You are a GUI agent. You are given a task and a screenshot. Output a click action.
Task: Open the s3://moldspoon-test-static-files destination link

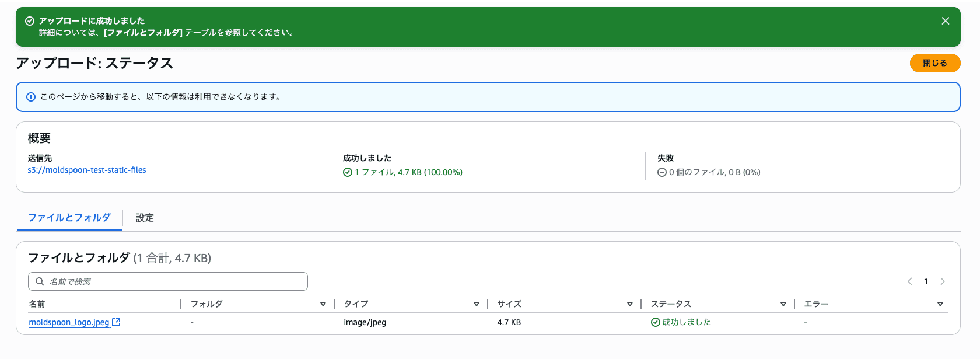(x=87, y=170)
